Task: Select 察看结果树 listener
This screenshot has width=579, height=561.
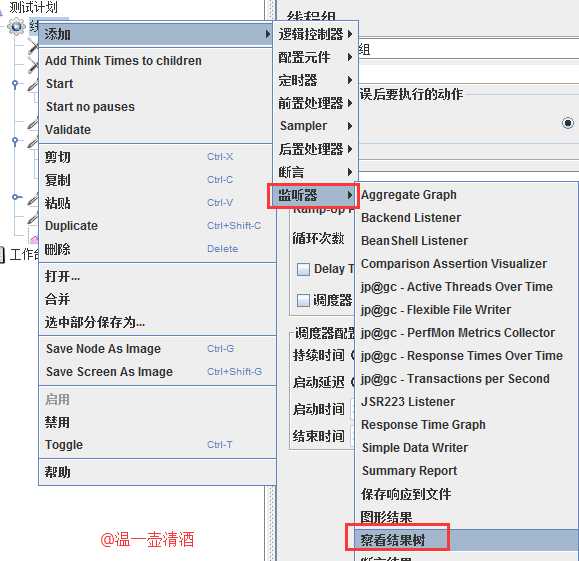Action: [x=466, y=540]
